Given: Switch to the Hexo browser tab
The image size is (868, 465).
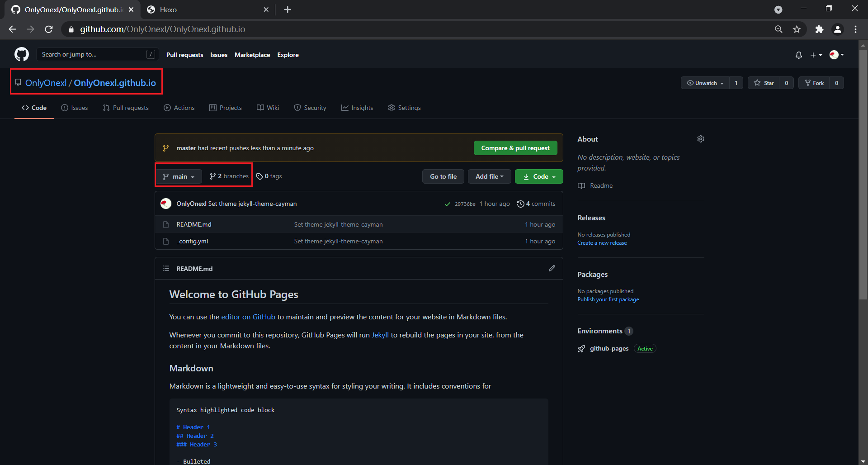Looking at the screenshot, I should [x=208, y=9].
